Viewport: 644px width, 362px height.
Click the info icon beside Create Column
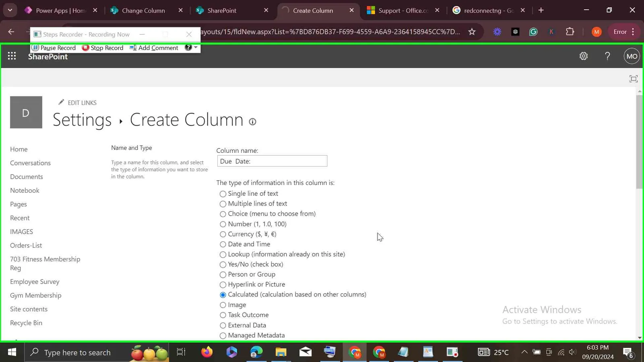[252, 121]
